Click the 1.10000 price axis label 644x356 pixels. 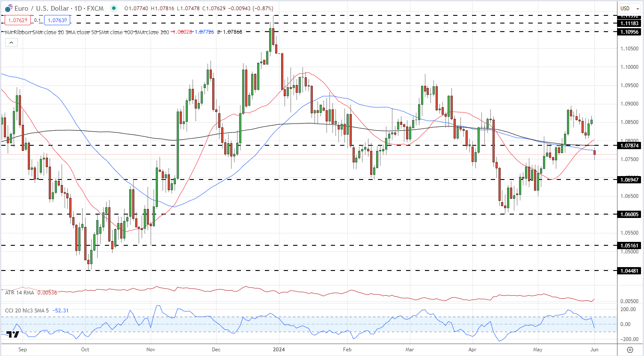629,67
